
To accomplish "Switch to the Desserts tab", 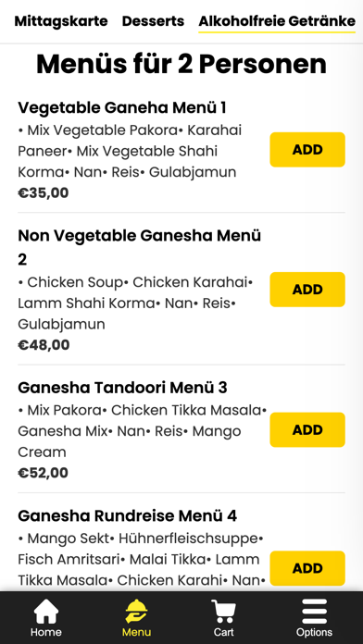I will coord(154,21).
